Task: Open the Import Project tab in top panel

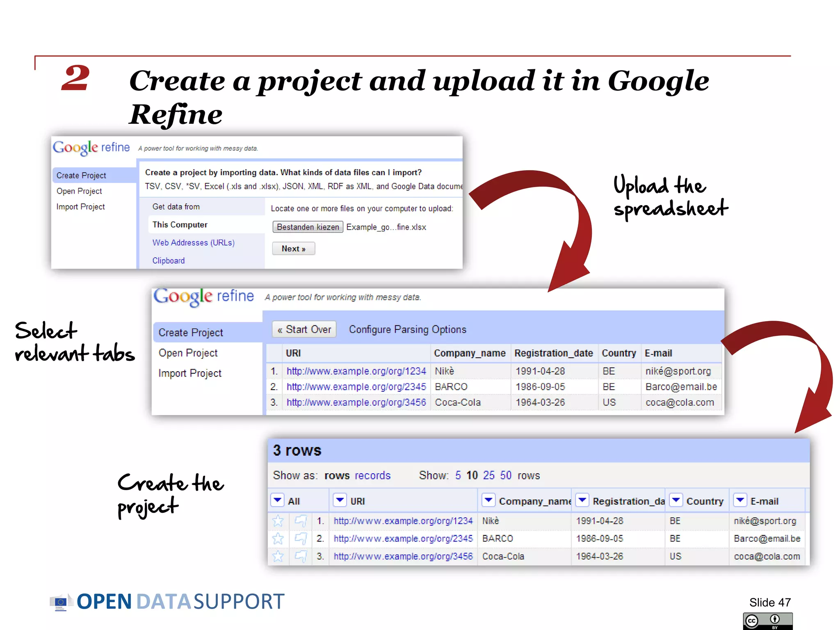Action: 80,207
